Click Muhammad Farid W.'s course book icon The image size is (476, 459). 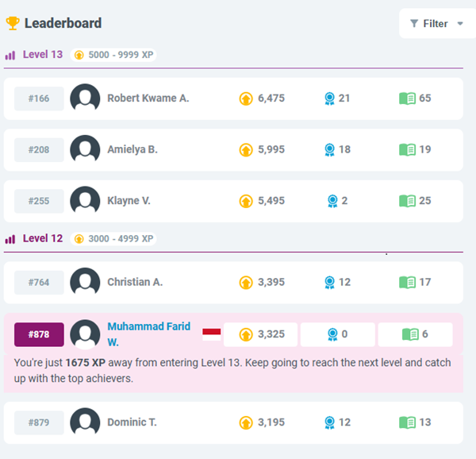coord(410,334)
